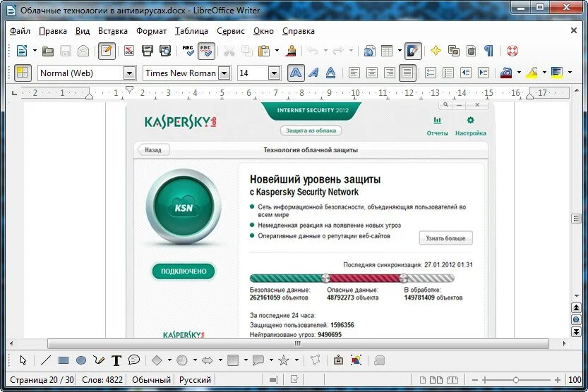Select the Rectangle drawing tool
The image size is (588, 392).
pos(64,360)
